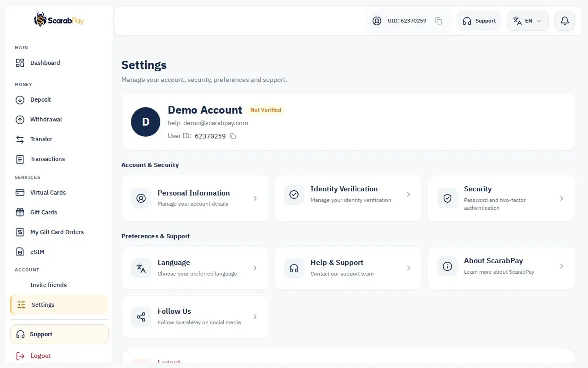
Task: Copy UID from header copy icon
Action: pyautogui.click(x=439, y=21)
